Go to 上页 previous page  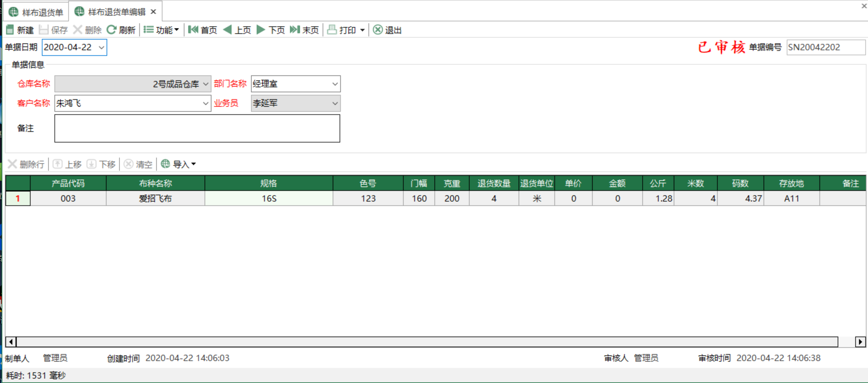[237, 30]
